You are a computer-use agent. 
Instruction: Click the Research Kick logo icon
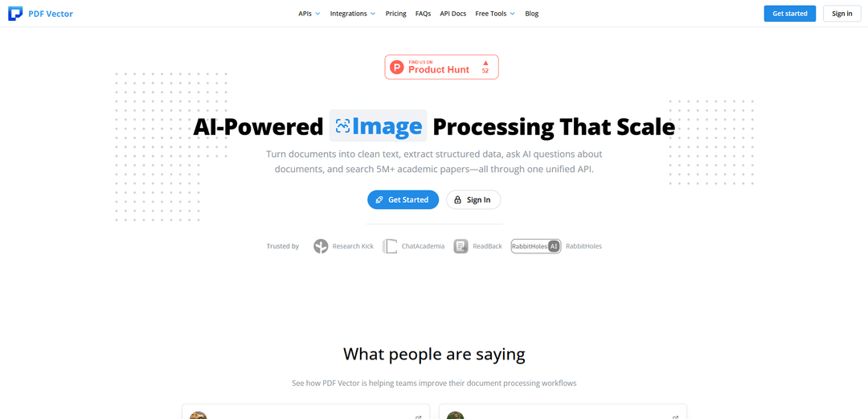tap(321, 246)
